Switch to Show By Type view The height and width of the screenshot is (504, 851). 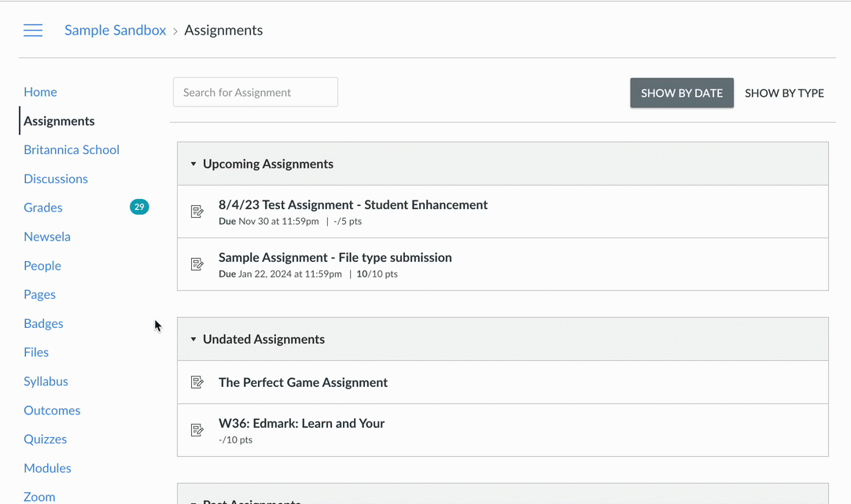pos(784,93)
